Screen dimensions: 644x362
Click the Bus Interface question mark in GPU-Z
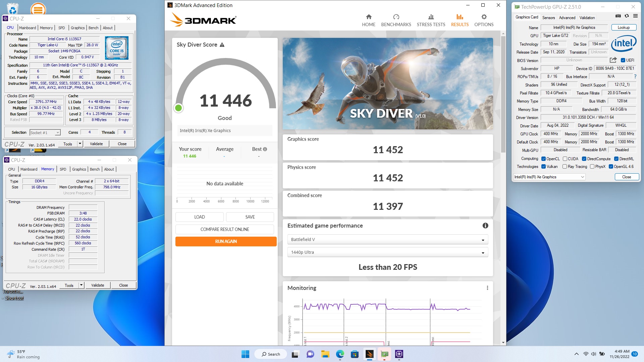pyautogui.click(x=635, y=76)
